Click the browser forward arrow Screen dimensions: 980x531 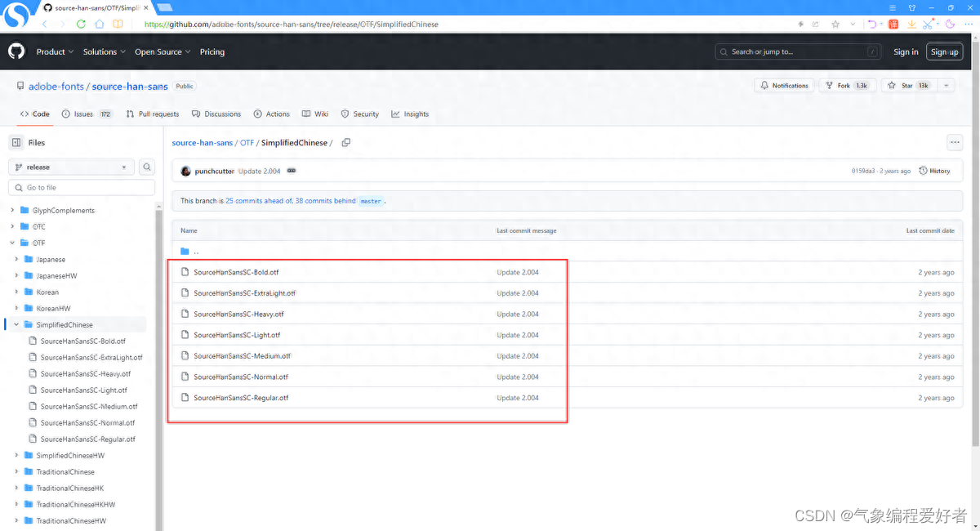click(63, 25)
